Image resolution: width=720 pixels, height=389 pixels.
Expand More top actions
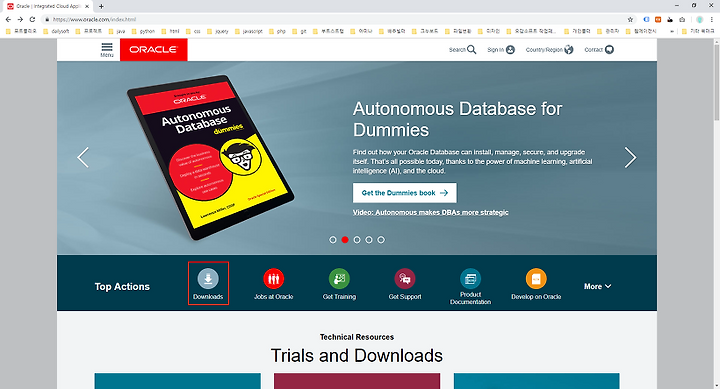point(597,286)
